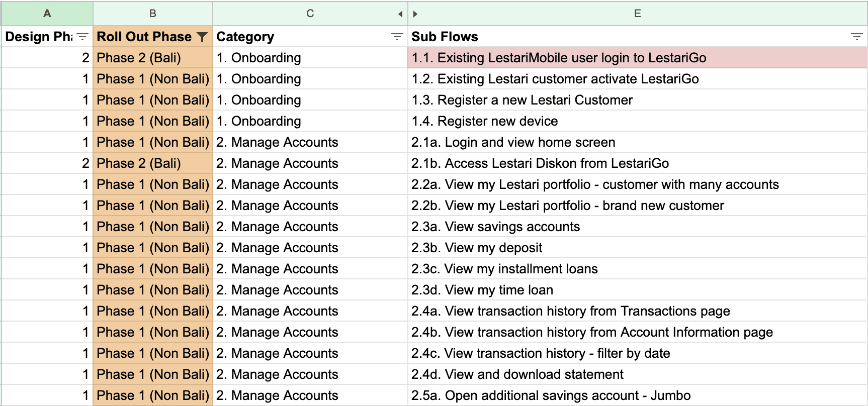Viewport: 868px width, 406px height.
Task: Select cell '2.2a. View my Lestari portfolio - customer with many accounts'
Action: 638,184
